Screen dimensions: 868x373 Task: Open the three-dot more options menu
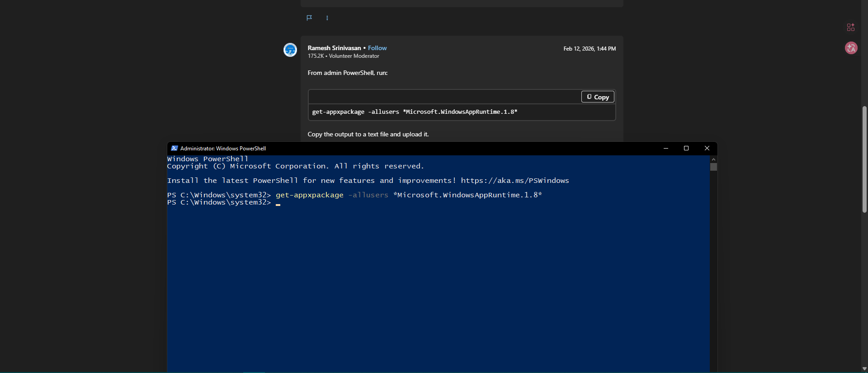(x=327, y=18)
